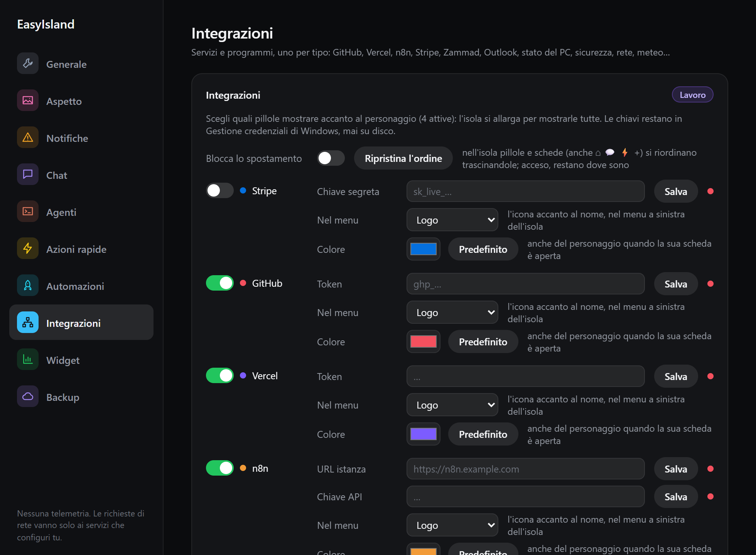Screen dimensions: 756x555
Task: Click the red status dot beside GitHub Salva
Action: 710,284
